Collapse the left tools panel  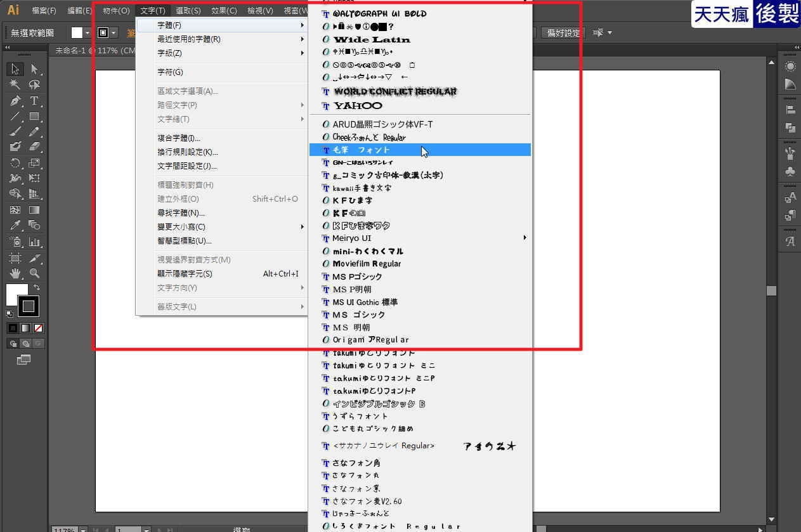(8, 48)
